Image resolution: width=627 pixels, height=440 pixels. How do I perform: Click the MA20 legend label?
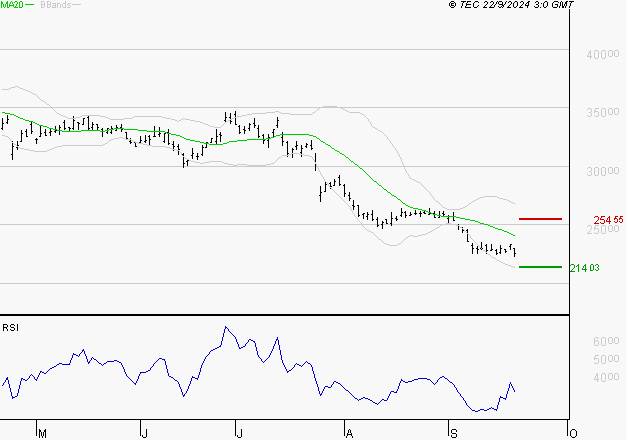[x=12, y=5]
